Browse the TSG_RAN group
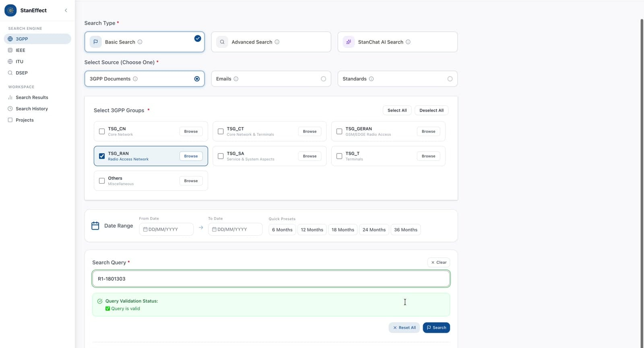Screen dimensions: 644x348 pos(191,156)
